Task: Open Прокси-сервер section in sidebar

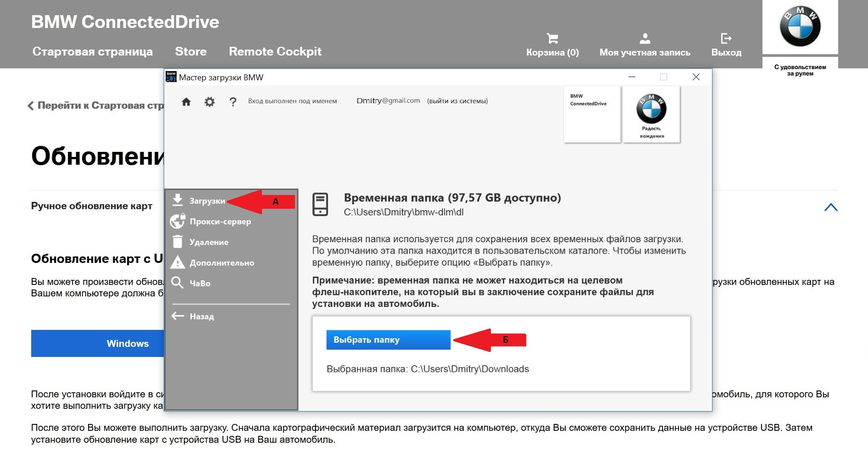Action: (220, 222)
